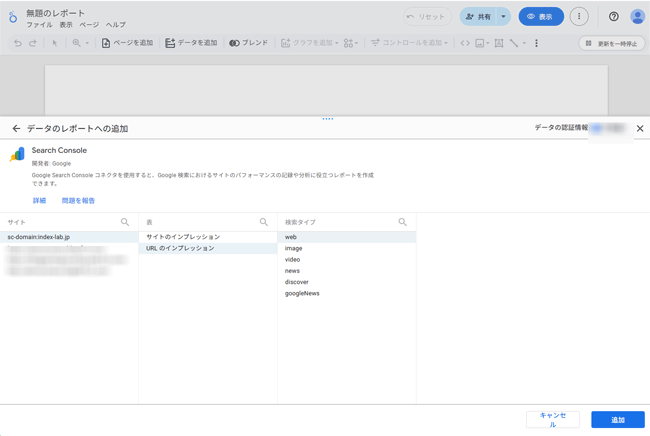Viewport: 650px width, 436px height.
Task: Click the text box icon
Action: pyautogui.click(x=499, y=43)
